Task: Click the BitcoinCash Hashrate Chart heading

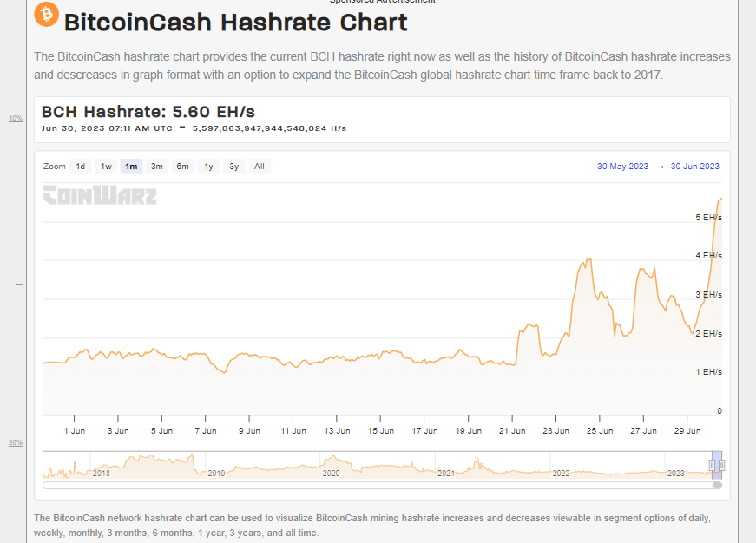Action: tap(236, 23)
